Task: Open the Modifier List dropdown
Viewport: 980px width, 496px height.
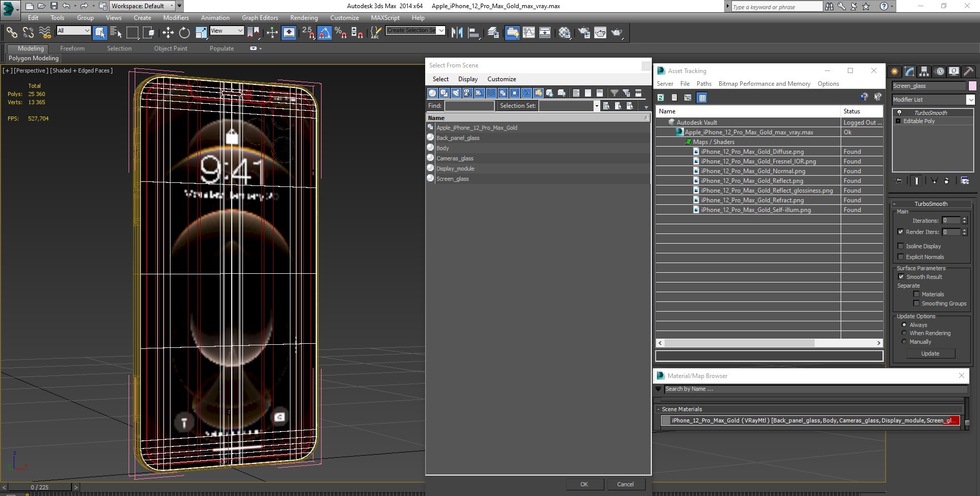Action: 970,100
